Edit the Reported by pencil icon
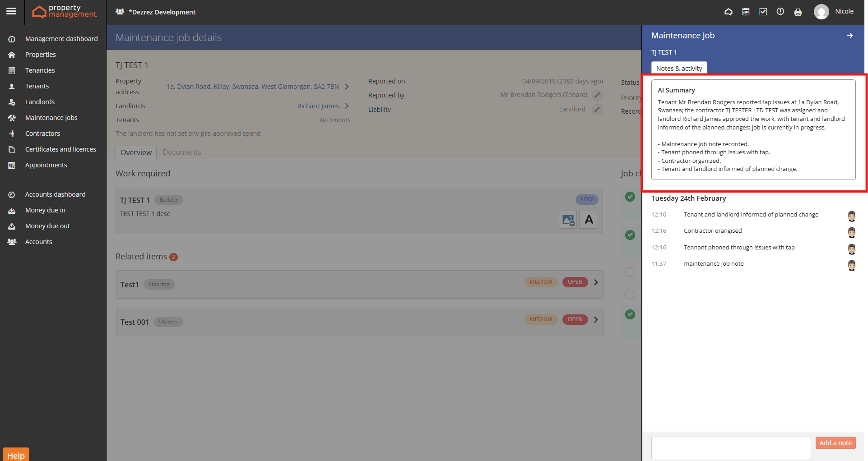The width and height of the screenshot is (868, 461). [597, 95]
